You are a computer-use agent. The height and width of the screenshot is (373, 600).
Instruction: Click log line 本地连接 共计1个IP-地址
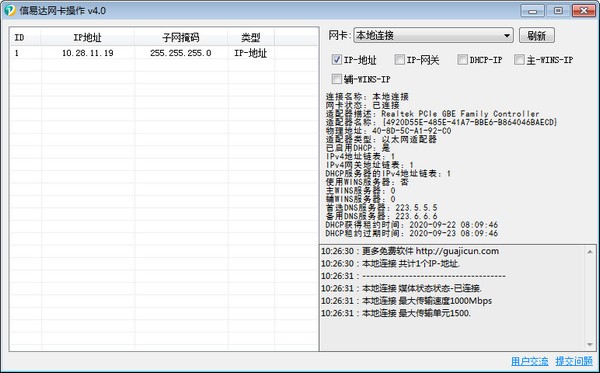click(x=390, y=264)
